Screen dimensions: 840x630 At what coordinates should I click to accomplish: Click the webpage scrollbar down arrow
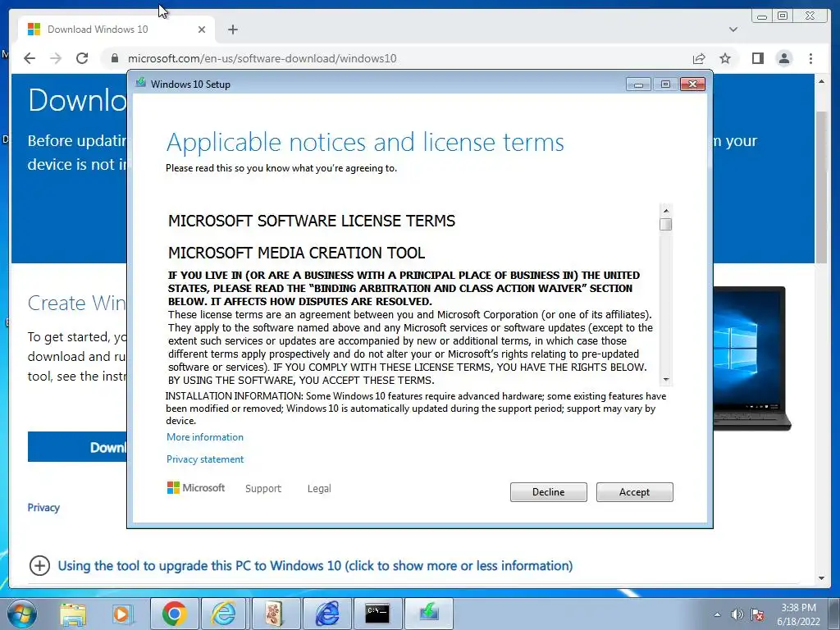click(x=821, y=578)
